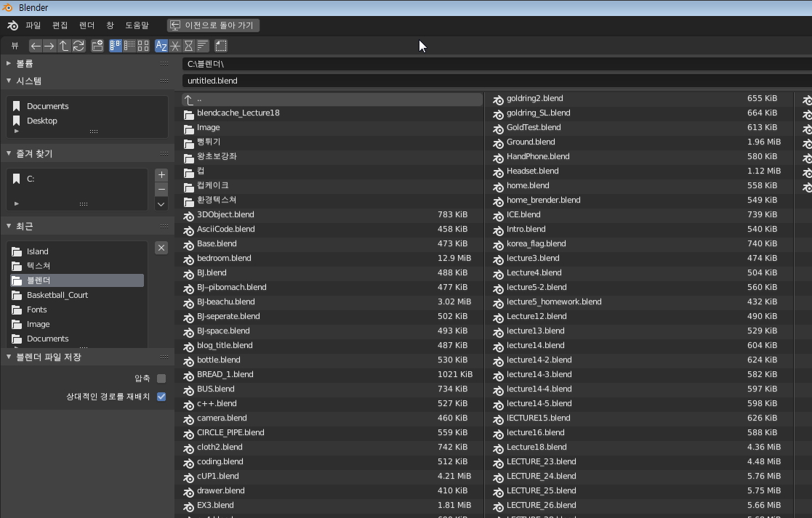Image resolution: width=812 pixels, height=518 pixels.
Task: Open recent folder Island
Action: coord(78,251)
